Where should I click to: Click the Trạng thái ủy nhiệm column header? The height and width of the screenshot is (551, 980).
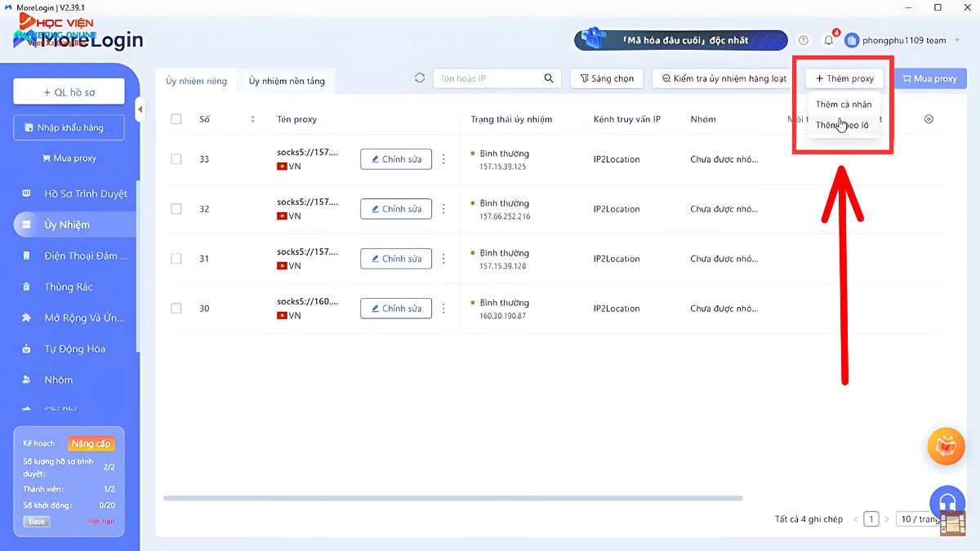click(511, 119)
